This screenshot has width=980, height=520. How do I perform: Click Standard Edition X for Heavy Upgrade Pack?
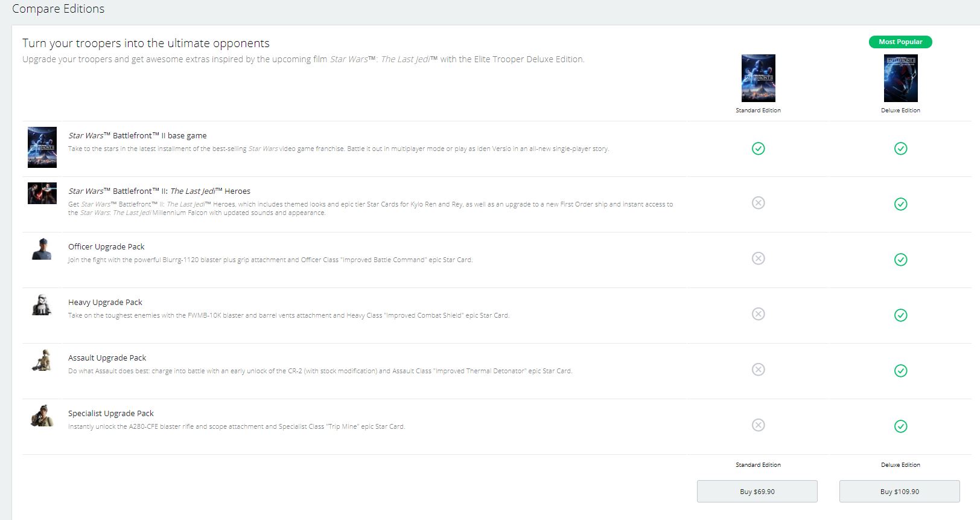coord(759,314)
